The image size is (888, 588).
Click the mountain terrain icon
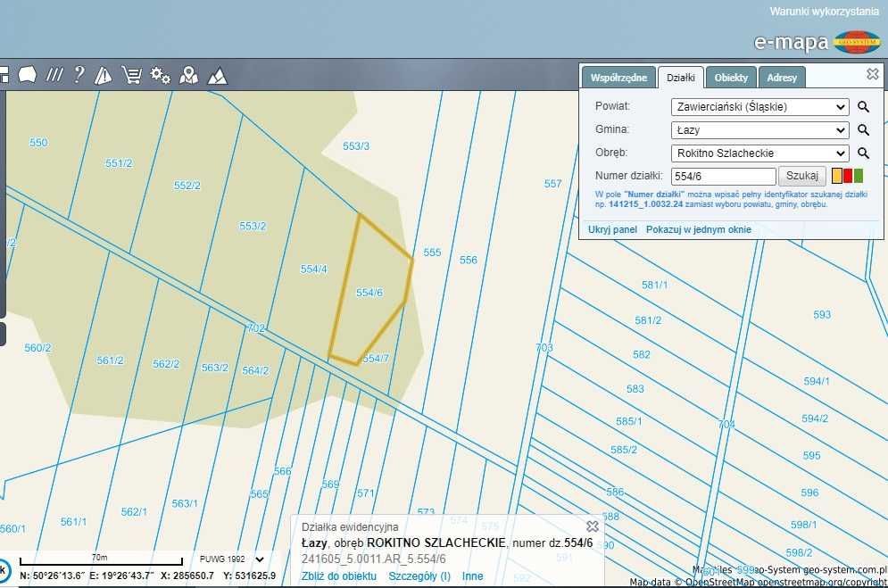coord(217,76)
